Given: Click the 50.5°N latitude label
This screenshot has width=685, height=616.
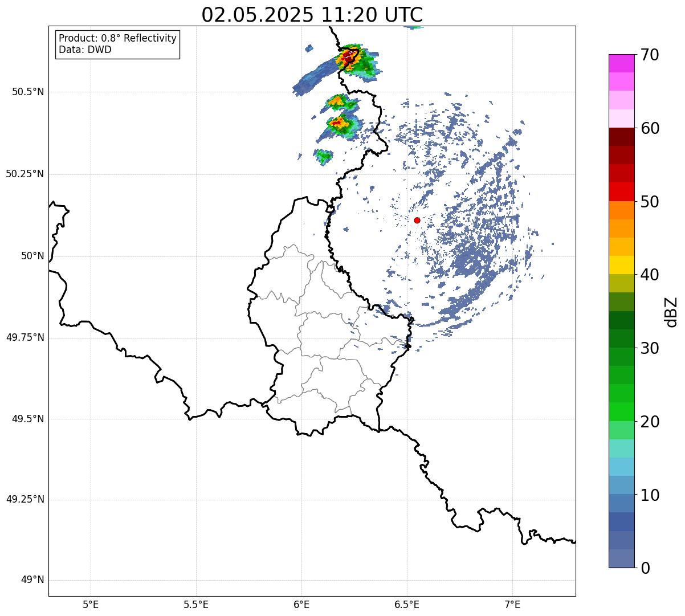Looking at the screenshot, I should [x=28, y=92].
